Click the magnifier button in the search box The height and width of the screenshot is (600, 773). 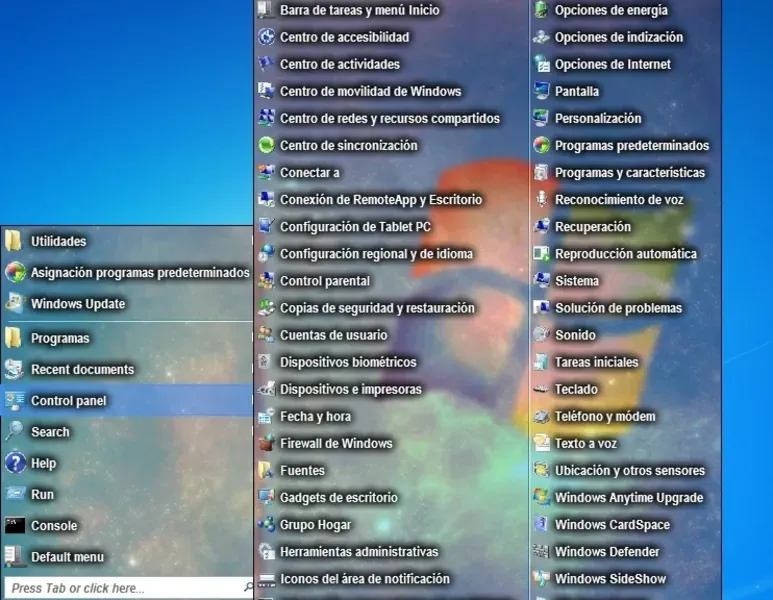pos(248,587)
